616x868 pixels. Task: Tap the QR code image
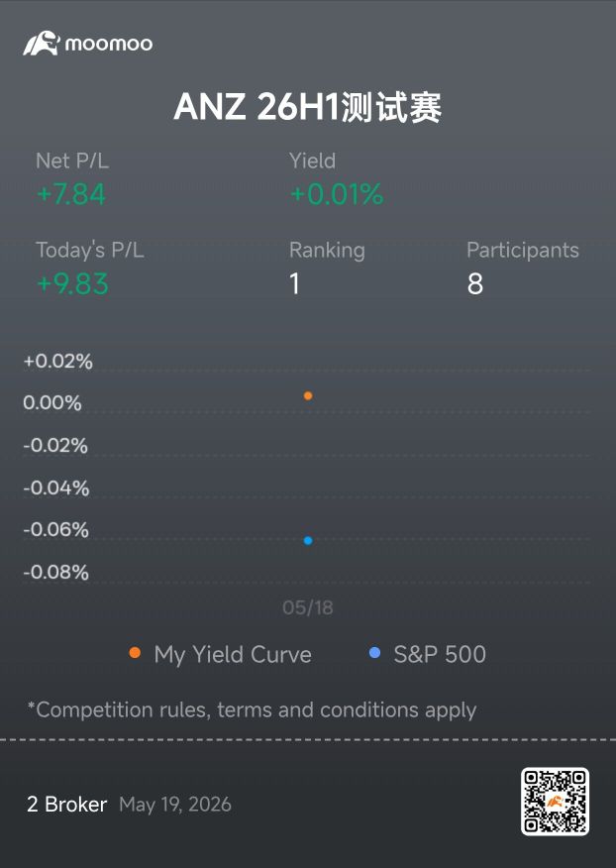point(555,802)
